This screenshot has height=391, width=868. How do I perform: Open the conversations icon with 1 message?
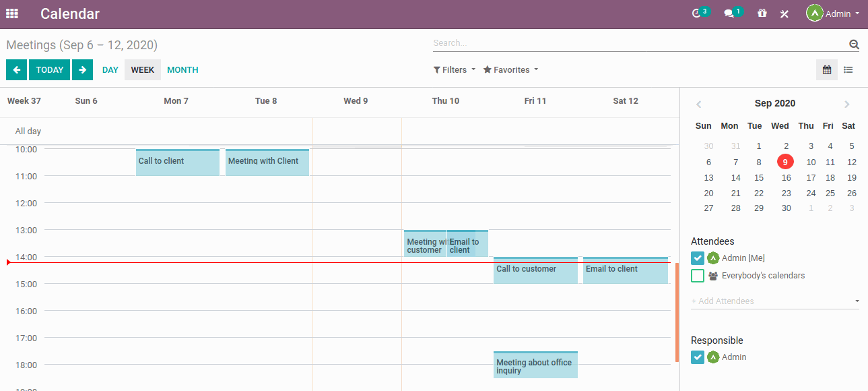731,13
